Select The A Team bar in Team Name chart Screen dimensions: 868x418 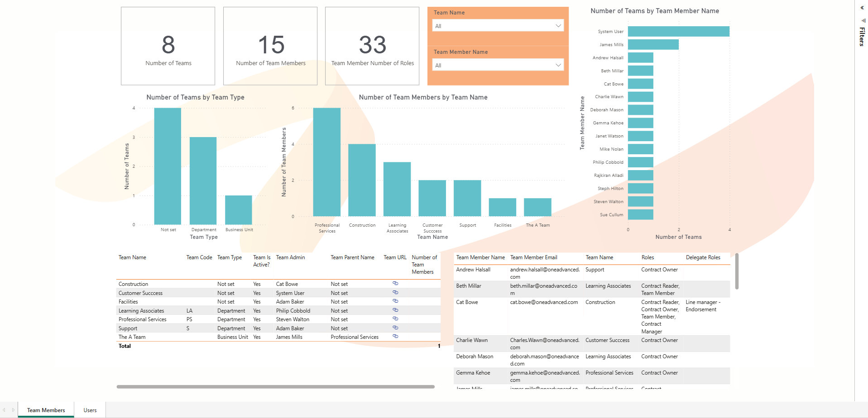pos(537,207)
